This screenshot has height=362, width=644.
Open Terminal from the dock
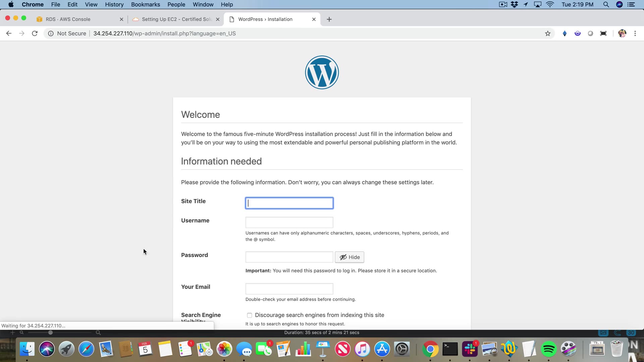coord(450,349)
